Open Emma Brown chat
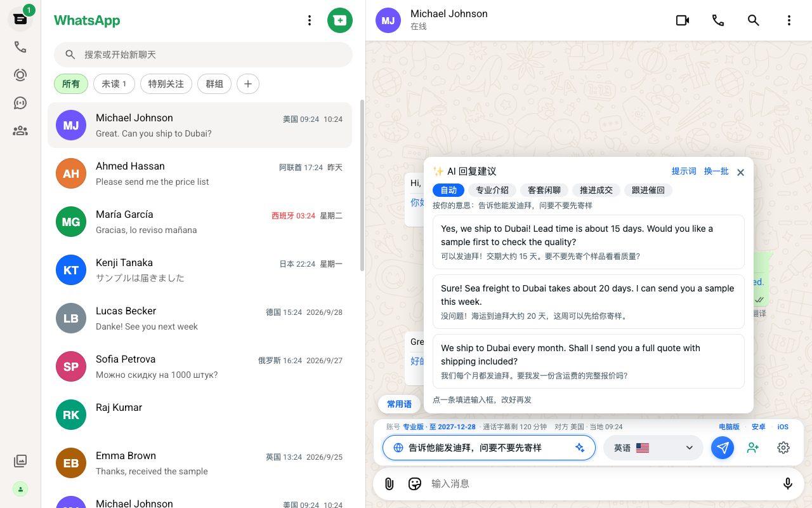This screenshot has height=508, width=812. 200,464
